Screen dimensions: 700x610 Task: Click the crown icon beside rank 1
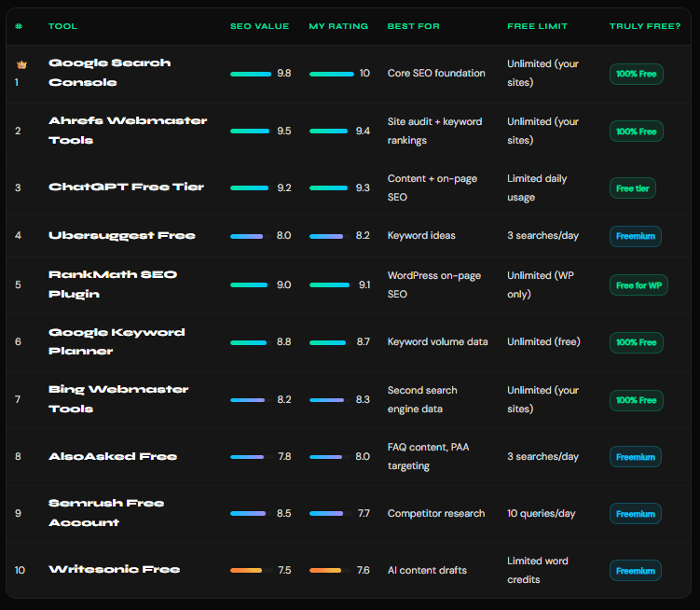click(21, 65)
